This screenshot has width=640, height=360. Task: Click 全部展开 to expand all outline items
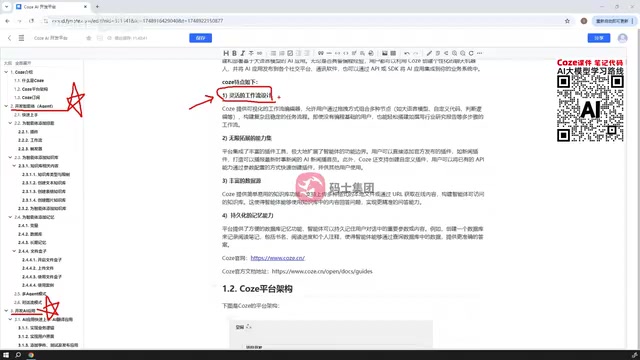click(23, 63)
